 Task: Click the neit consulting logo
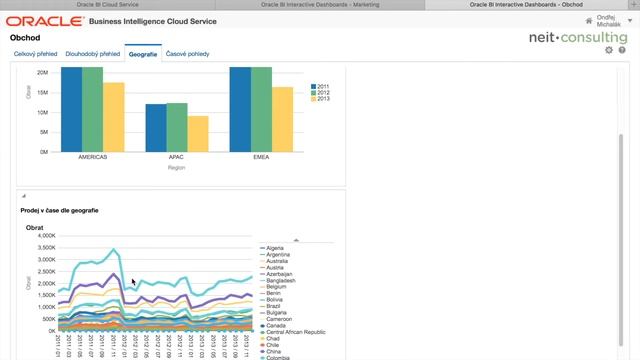(578, 38)
